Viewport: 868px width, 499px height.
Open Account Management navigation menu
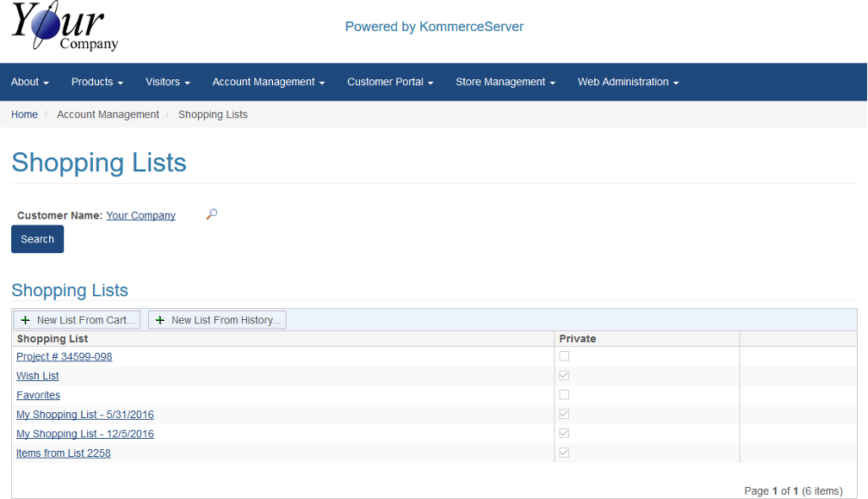268,82
